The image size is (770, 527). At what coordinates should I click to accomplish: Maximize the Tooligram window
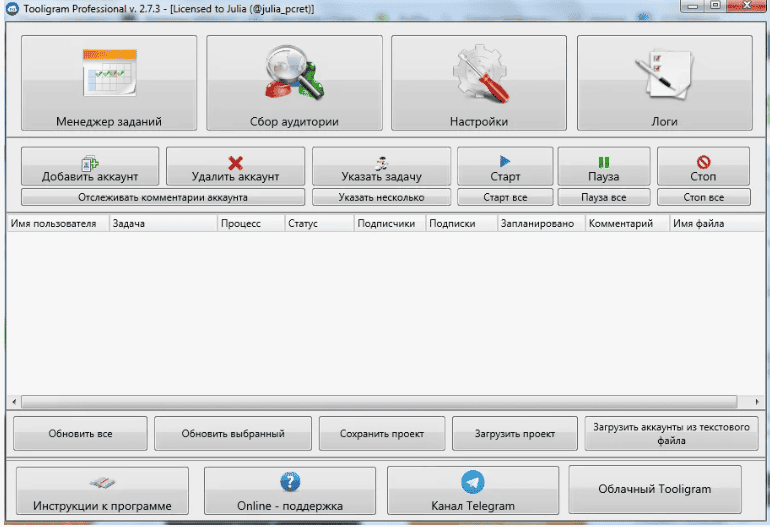coord(715,6)
